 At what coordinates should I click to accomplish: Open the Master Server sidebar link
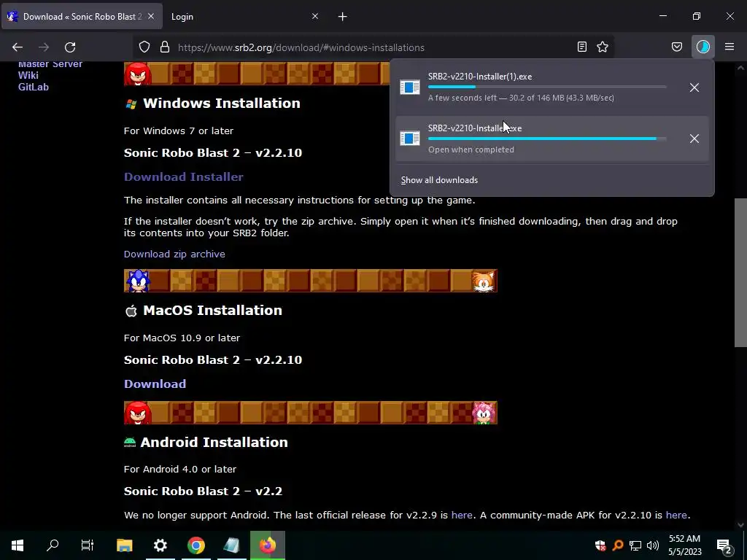50,64
